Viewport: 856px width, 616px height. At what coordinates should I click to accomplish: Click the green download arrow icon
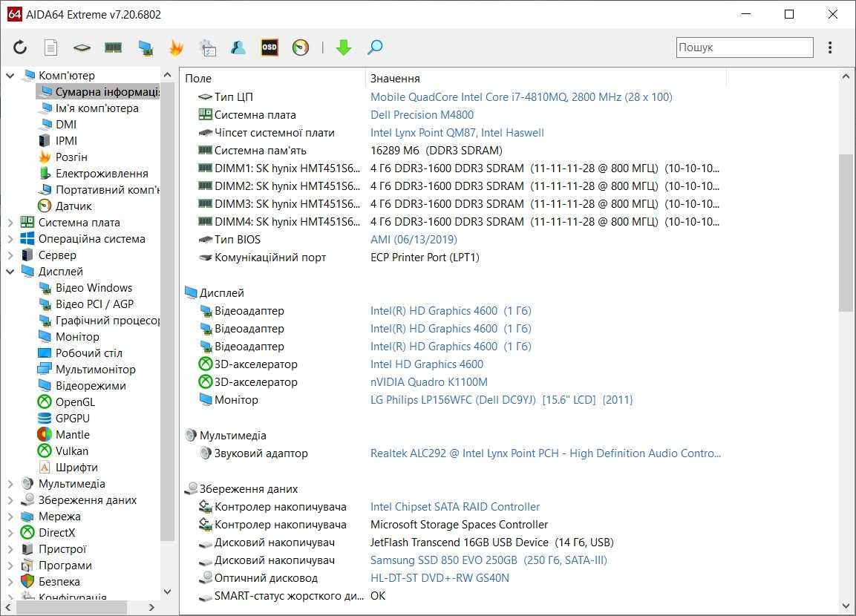point(344,47)
